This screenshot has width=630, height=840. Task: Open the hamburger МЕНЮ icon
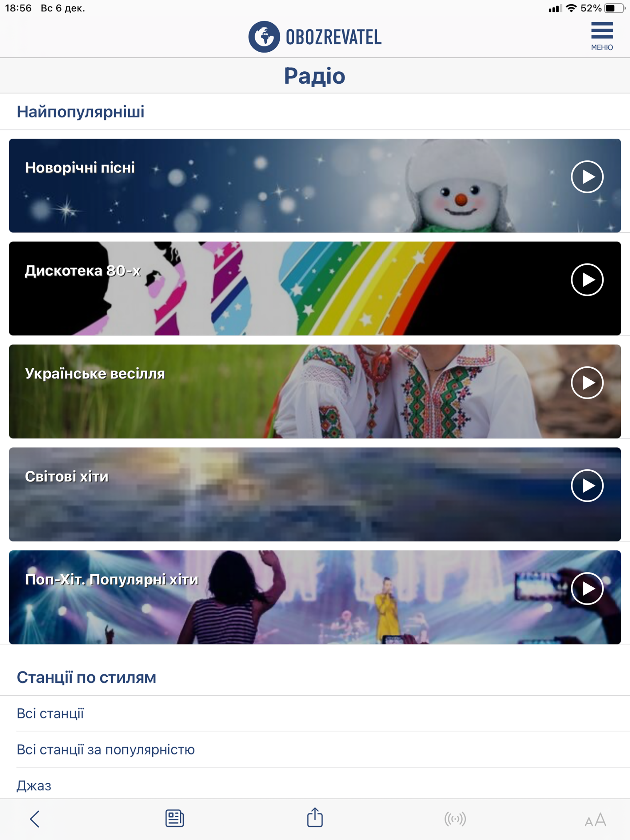(602, 36)
